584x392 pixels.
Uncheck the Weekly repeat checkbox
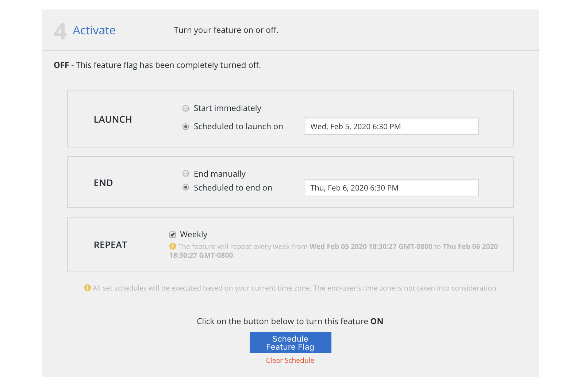click(173, 235)
